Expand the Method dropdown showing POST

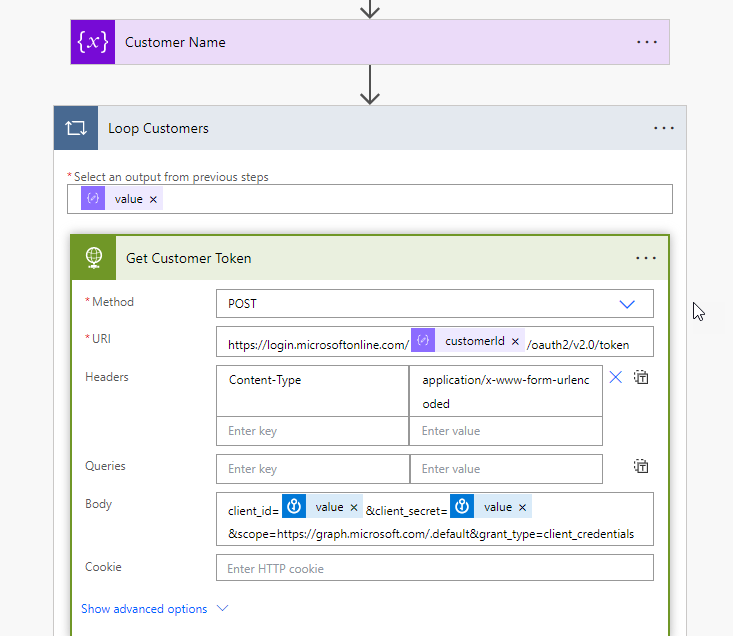(x=627, y=303)
